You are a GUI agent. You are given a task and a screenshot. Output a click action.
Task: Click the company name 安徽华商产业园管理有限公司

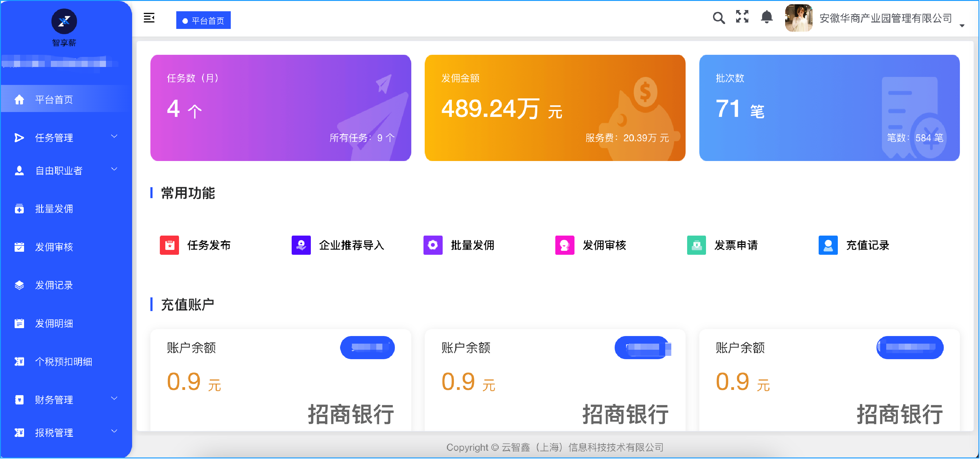(886, 18)
